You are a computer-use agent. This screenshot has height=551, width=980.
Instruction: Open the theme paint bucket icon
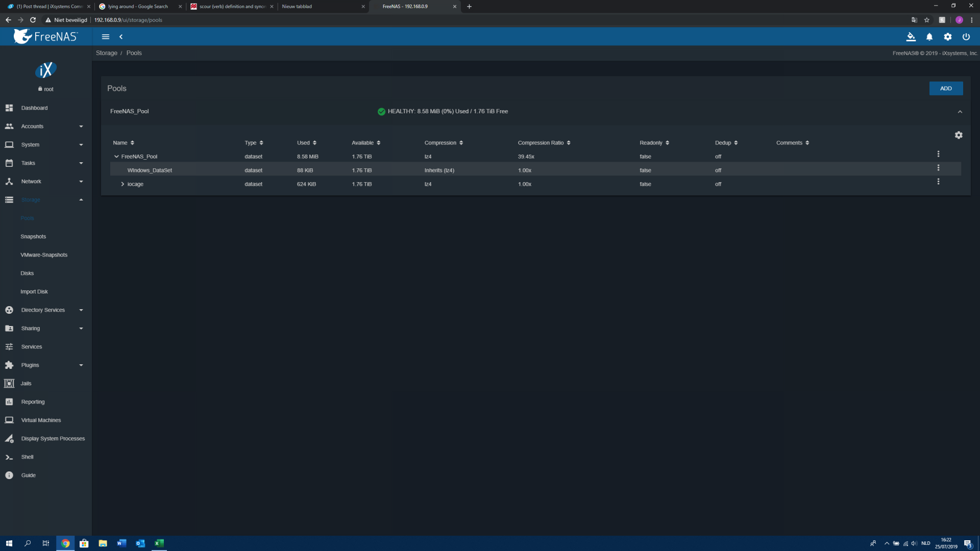pyautogui.click(x=911, y=37)
